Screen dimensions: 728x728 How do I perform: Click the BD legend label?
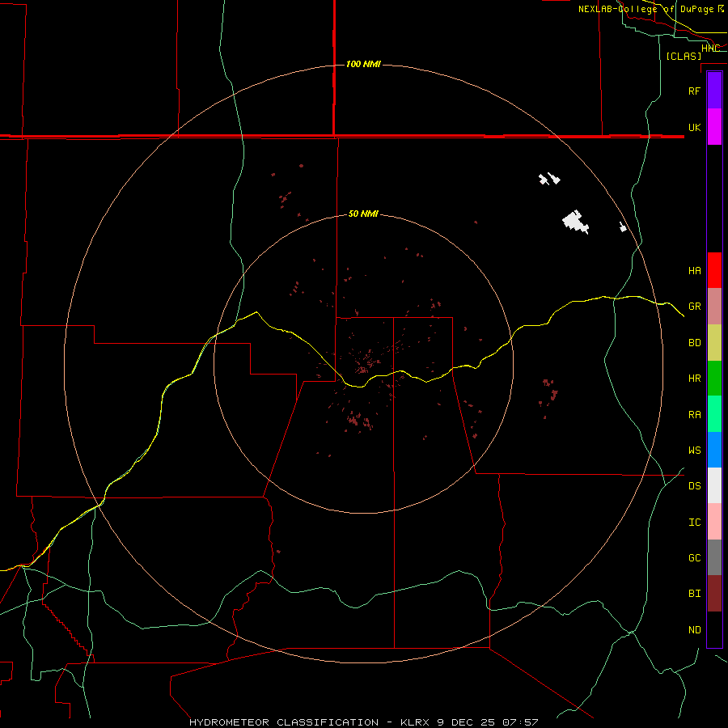click(694, 343)
